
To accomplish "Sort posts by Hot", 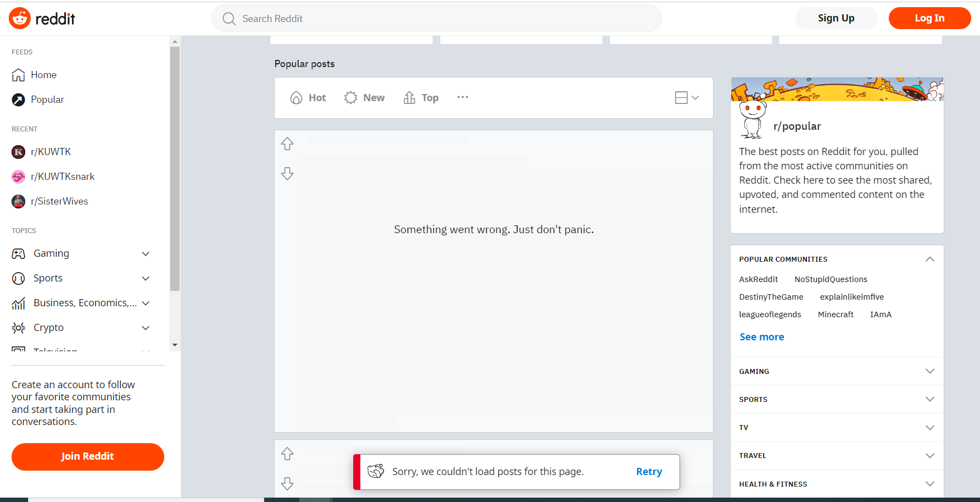I will pyautogui.click(x=308, y=98).
